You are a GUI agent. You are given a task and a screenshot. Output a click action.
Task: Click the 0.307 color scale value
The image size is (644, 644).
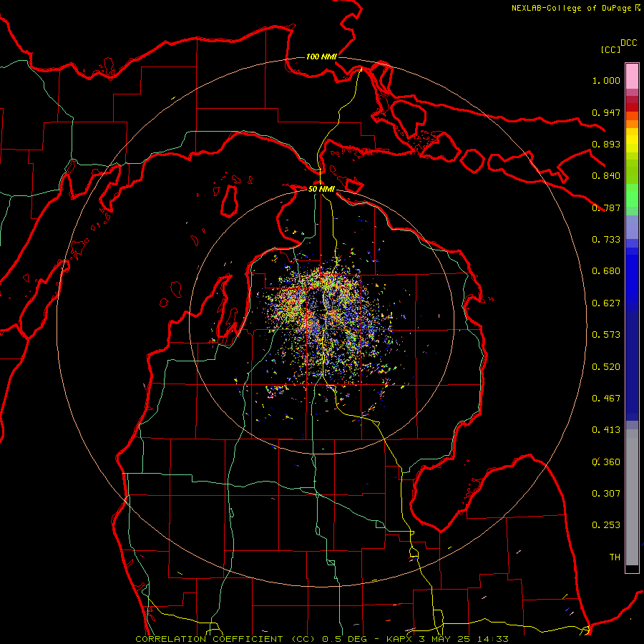pyautogui.click(x=606, y=494)
